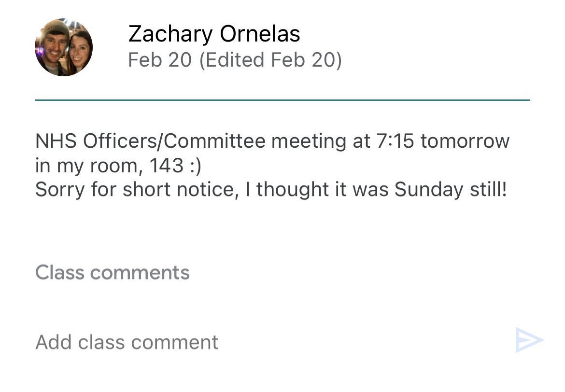Select the author name Zachary Ornelas
Screen dimensions: 565x392
[214, 34]
